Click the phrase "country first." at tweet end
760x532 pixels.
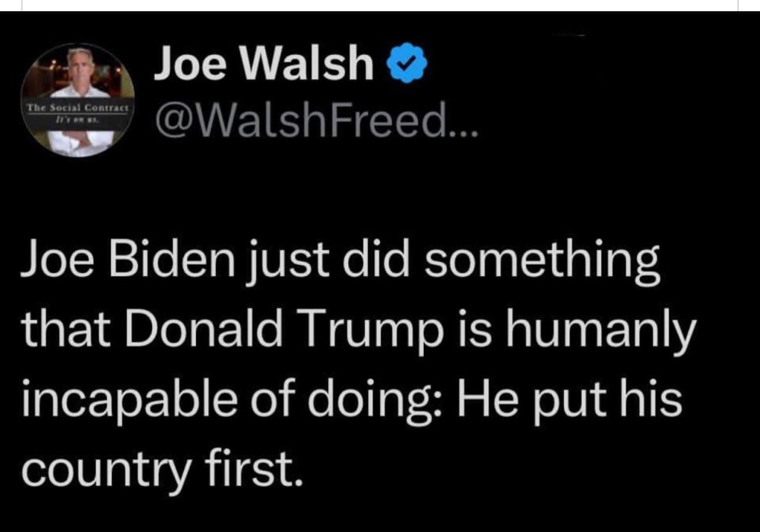click(163, 470)
